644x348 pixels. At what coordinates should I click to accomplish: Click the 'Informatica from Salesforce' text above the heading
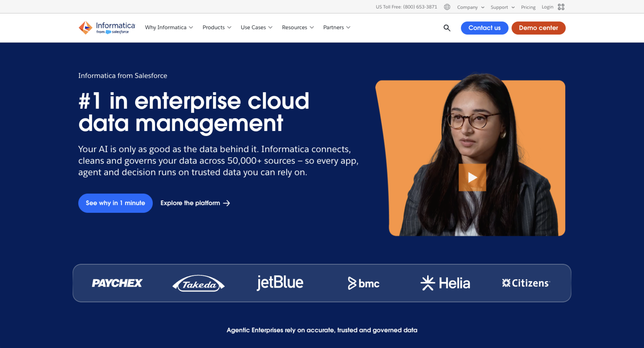123,76
